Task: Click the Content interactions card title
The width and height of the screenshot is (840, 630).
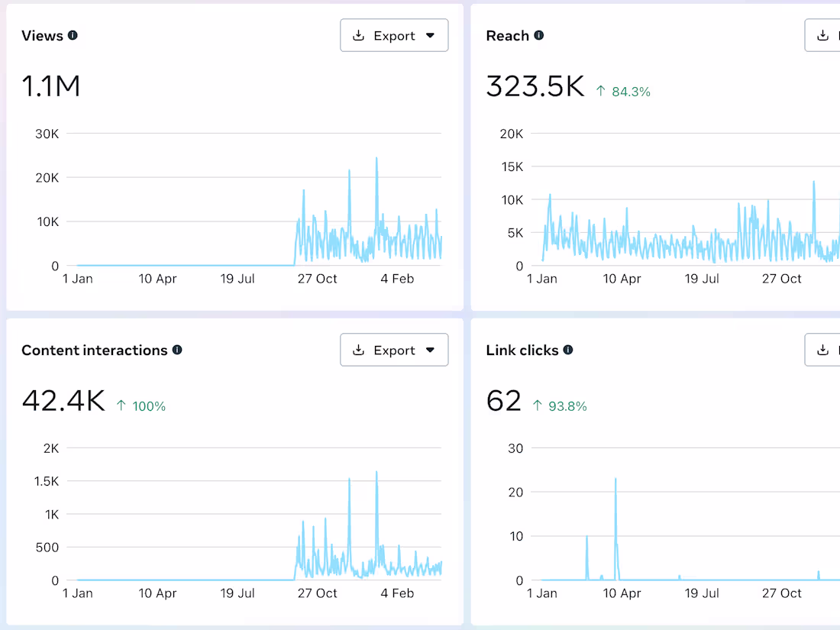Action: click(94, 351)
